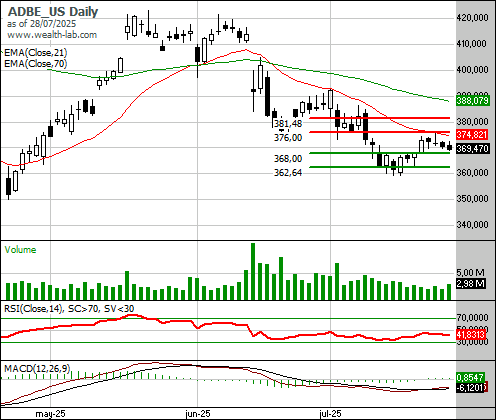This screenshot has height=420, width=496.
Task: Click the 41,8313 RSI value tag
Action: click(x=471, y=334)
